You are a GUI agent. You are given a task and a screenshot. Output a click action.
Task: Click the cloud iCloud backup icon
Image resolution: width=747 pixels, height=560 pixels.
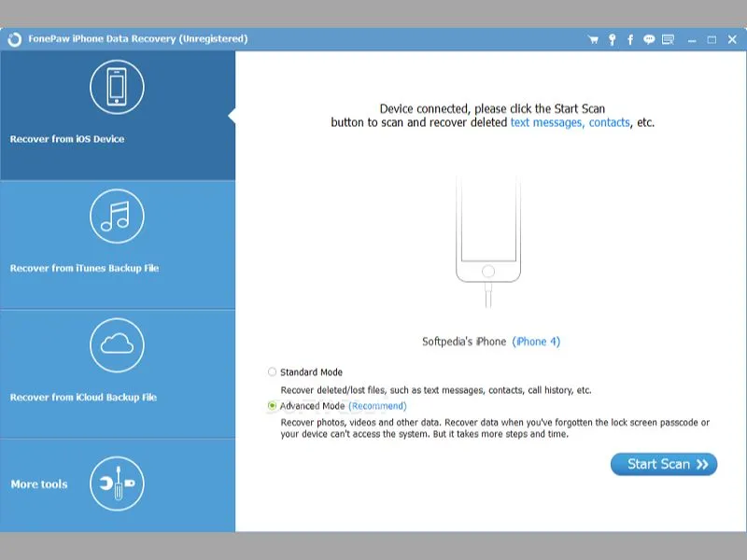coord(117,345)
